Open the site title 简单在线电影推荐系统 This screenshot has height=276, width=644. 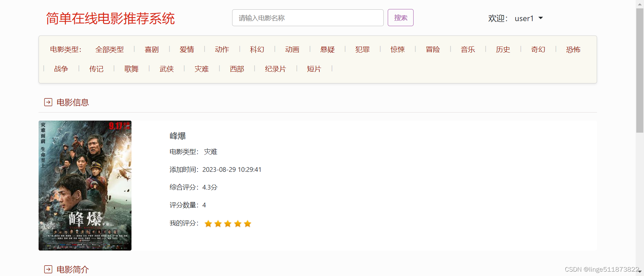(x=110, y=18)
